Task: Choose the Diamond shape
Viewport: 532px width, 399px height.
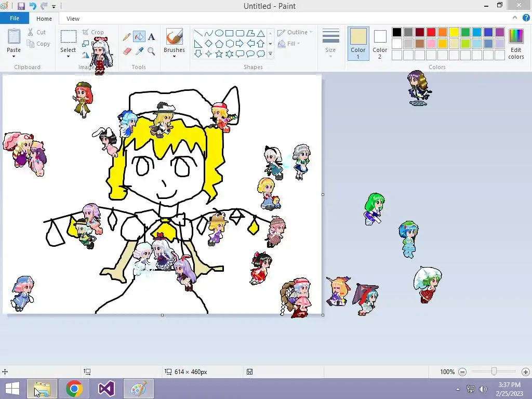Action: (x=209, y=44)
